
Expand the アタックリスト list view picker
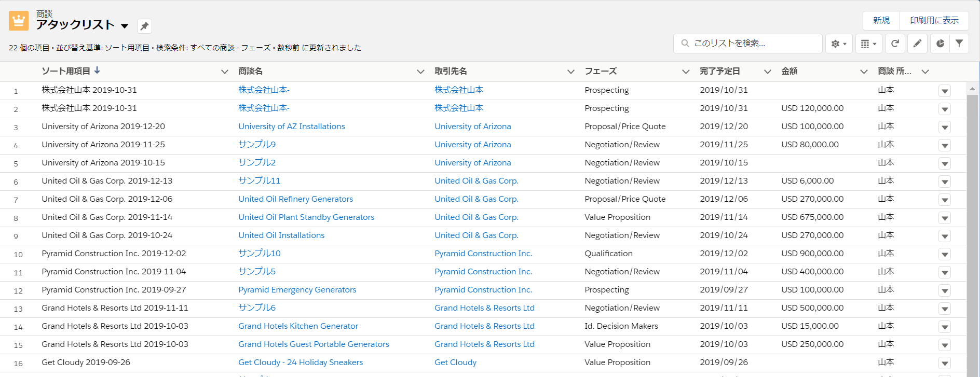tap(125, 26)
